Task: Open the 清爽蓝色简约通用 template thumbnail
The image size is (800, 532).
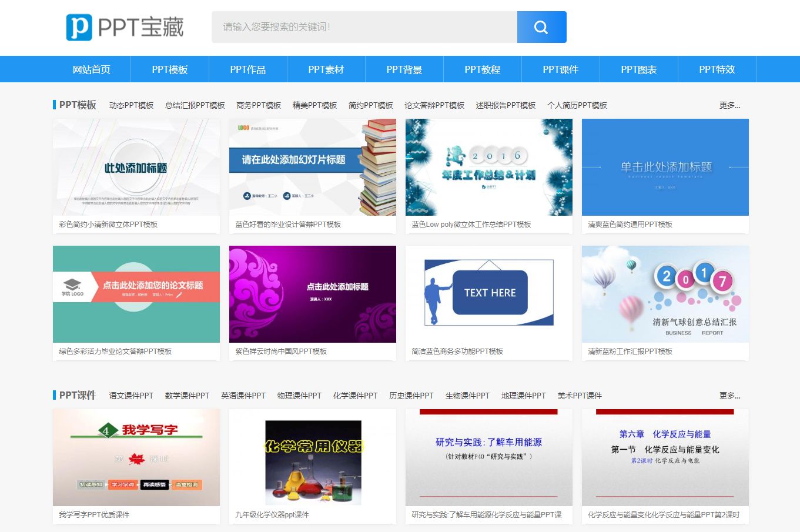Action: click(665, 168)
